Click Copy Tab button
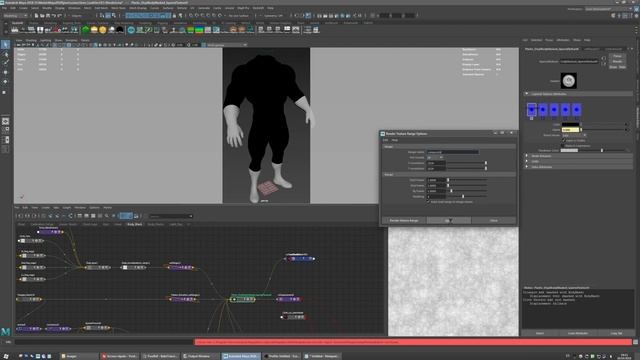 pyautogui.click(x=616, y=333)
